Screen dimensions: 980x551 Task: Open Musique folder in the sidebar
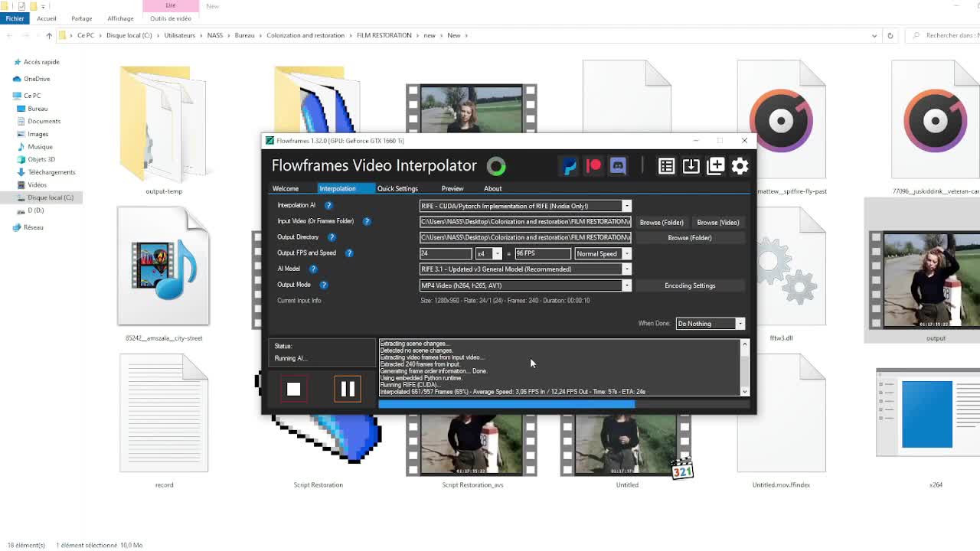(40, 147)
